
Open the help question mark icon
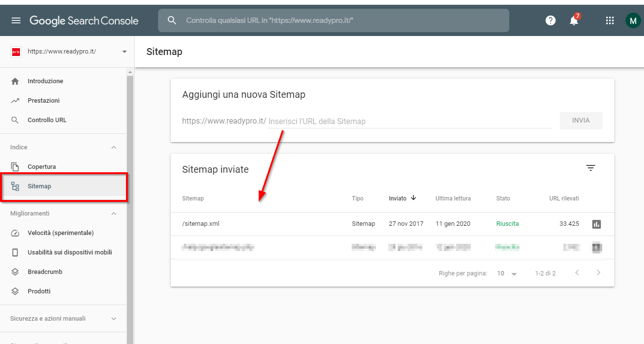click(551, 20)
